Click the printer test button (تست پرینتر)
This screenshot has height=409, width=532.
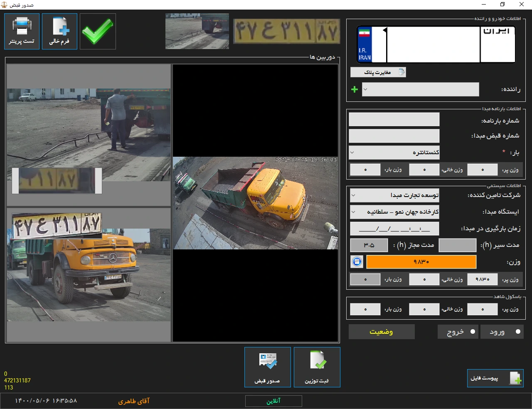click(x=22, y=32)
